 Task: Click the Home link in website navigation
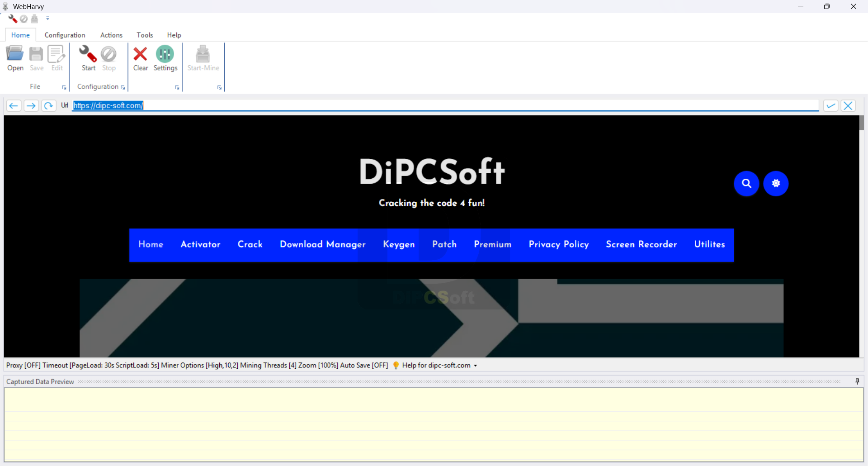[x=151, y=244]
